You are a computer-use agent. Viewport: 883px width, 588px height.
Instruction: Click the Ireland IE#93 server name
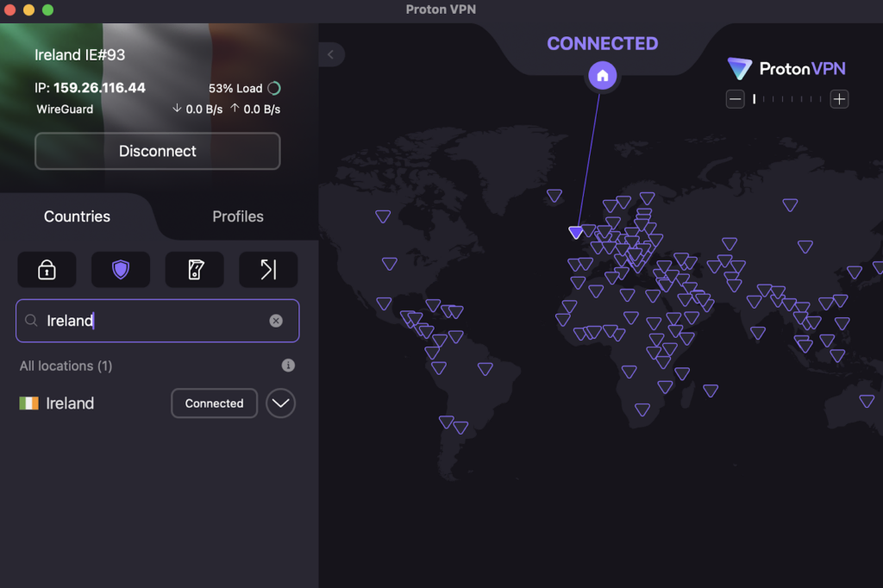(80, 54)
